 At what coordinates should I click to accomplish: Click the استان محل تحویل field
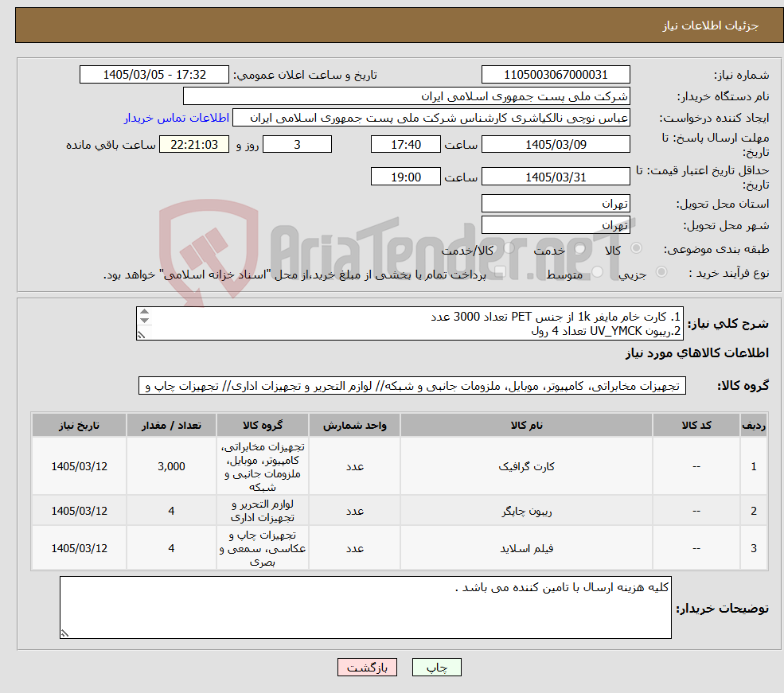pos(556,204)
